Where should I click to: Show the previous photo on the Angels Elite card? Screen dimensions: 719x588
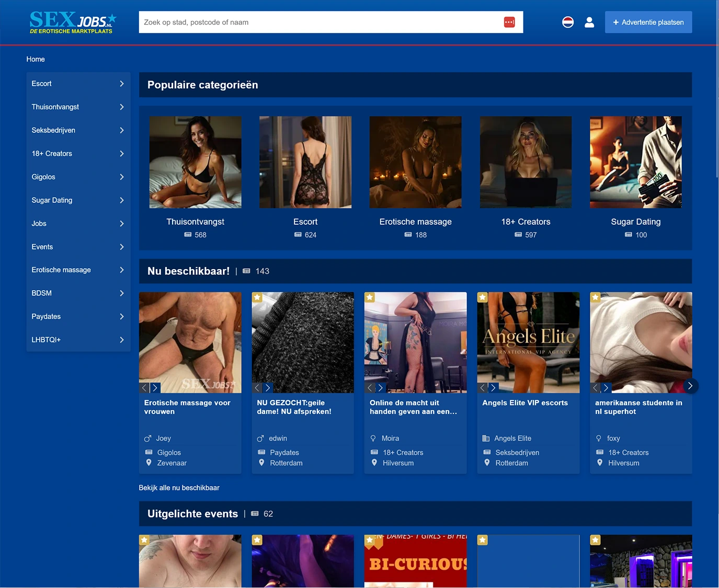click(x=482, y=388)
